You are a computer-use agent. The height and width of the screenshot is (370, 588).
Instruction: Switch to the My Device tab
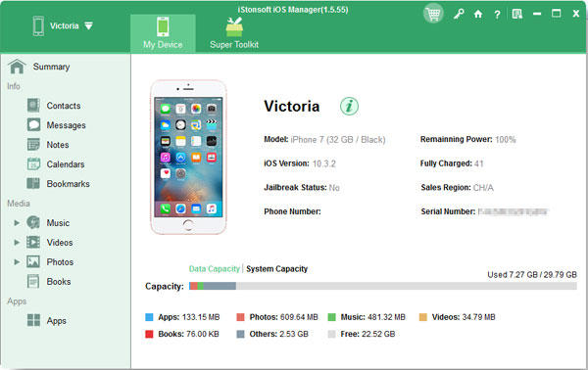tap(163, 33)
